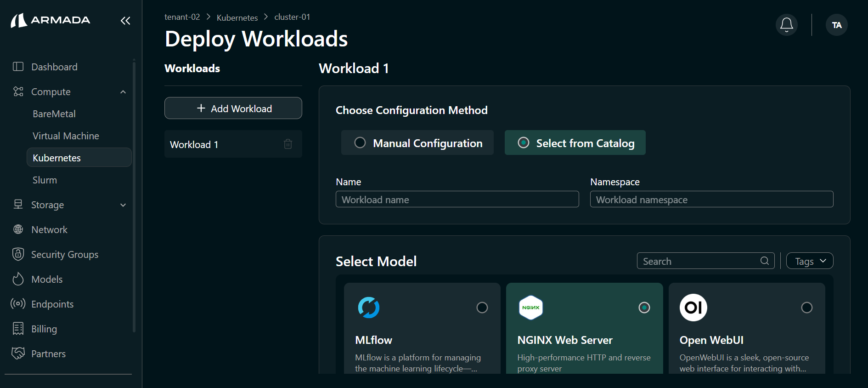Screen dimensions: 868x388
Task: Delete Workload 1 with trash icon
Action: point(288,144)
